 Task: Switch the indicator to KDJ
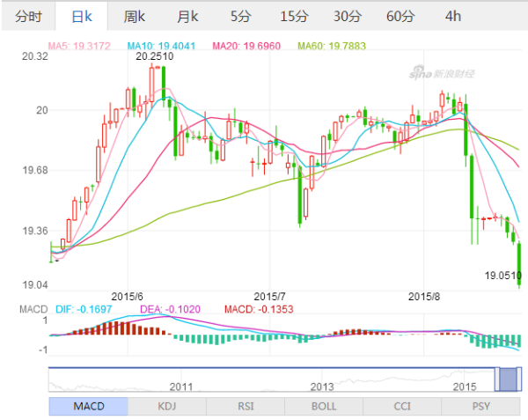166,406
